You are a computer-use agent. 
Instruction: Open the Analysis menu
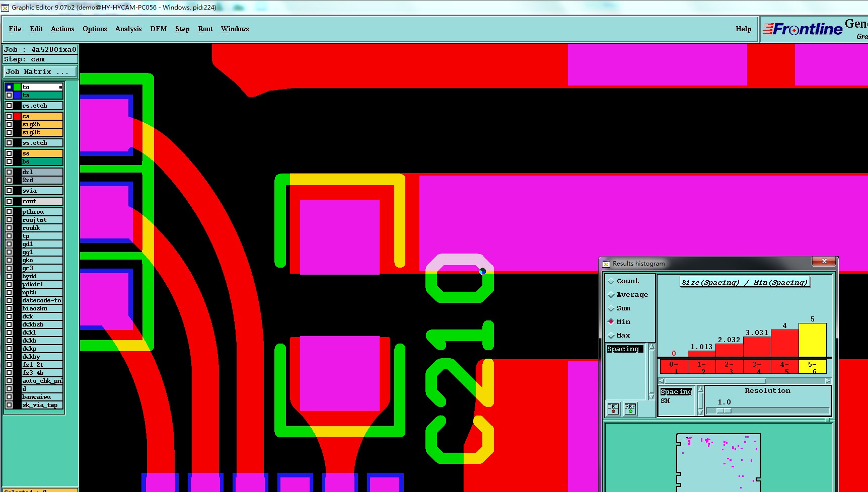(128, 29)
